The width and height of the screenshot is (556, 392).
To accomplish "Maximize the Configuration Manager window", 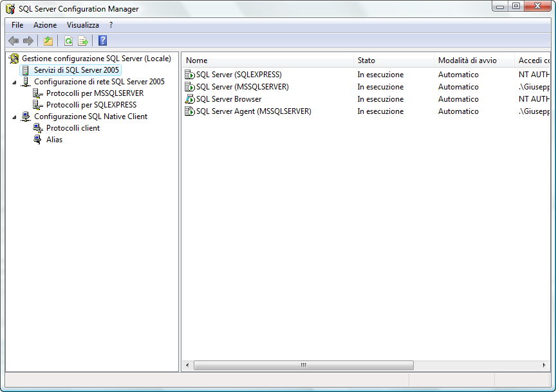I will coord(516,6).
